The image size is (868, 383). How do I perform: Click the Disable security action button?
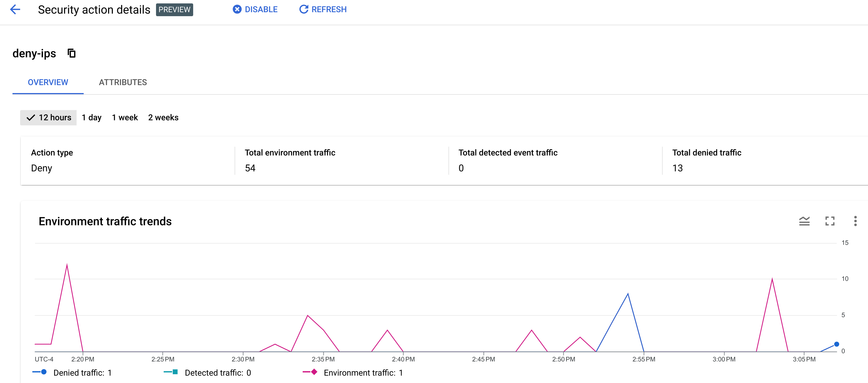(x=255, y=9)
